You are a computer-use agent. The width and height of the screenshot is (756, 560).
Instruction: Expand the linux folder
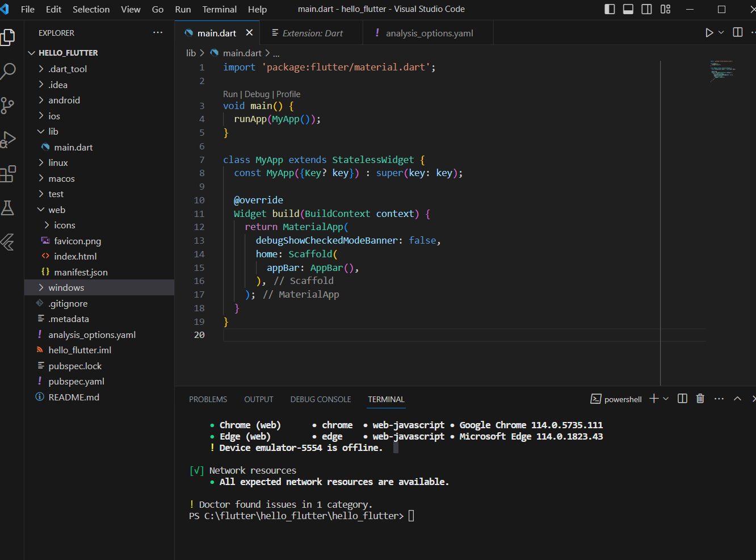(x=99, y=162)
